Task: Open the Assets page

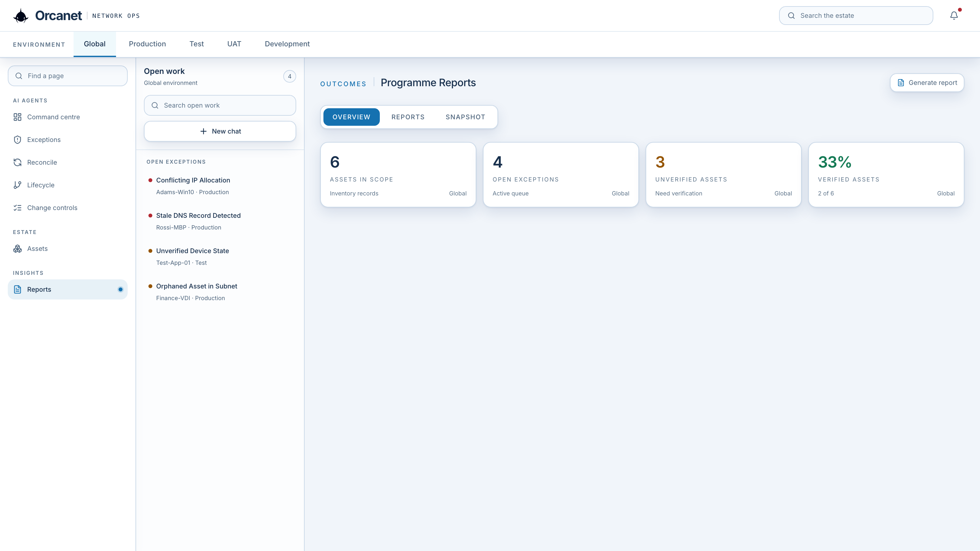Action: (x=68, y=249)
